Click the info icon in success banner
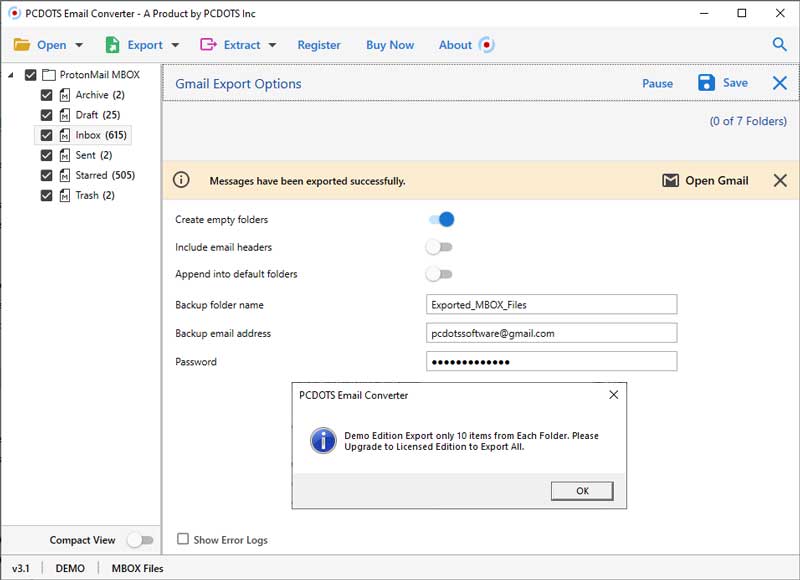800x580 pixels. (181, 180)
